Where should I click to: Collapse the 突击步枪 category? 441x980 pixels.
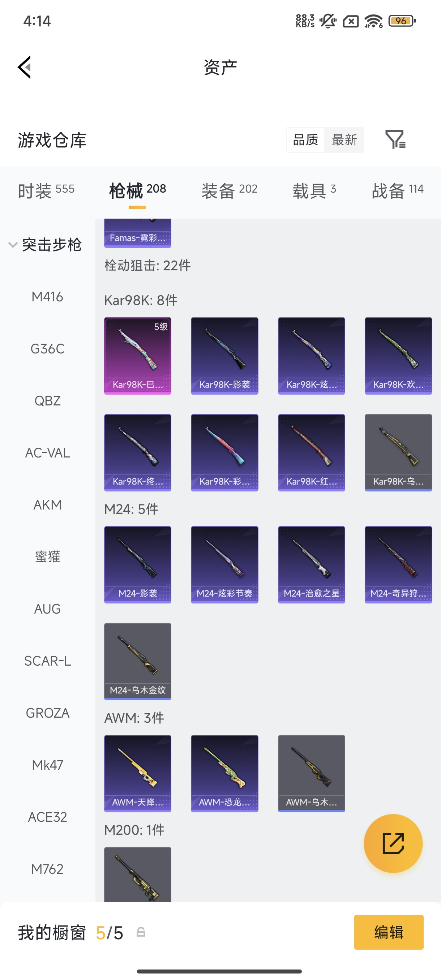(45, 245)
